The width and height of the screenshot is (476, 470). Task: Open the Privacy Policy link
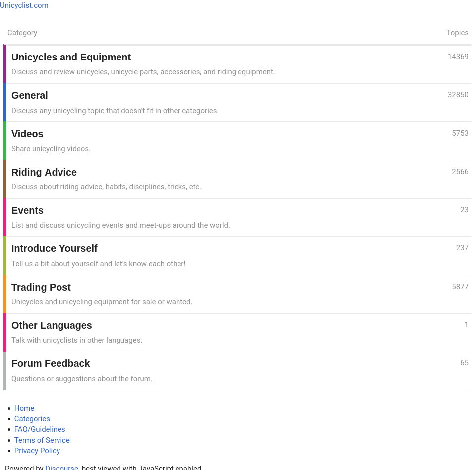coord(37,451)
